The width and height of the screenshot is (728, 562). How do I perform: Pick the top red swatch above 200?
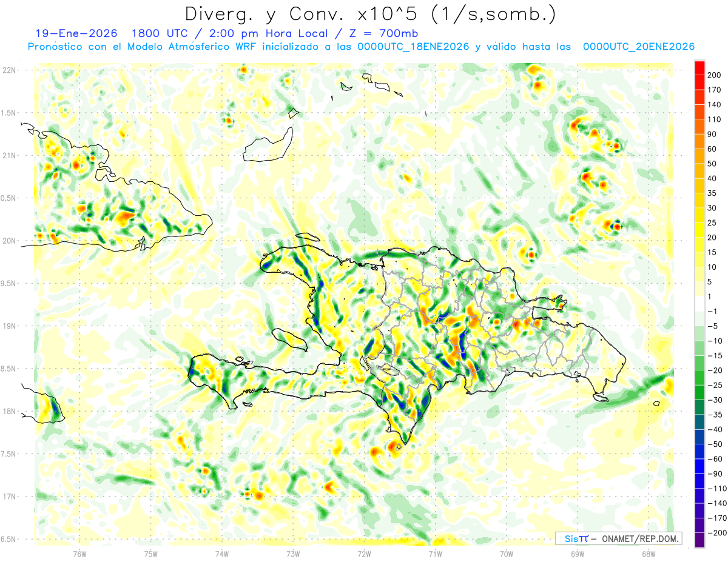(699, 67)
